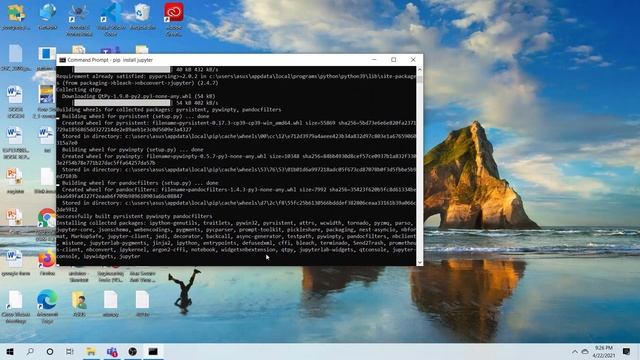Open the Recycle Bin on the desktop
Viewport: 640px width, 360px height.
(142, 16)
